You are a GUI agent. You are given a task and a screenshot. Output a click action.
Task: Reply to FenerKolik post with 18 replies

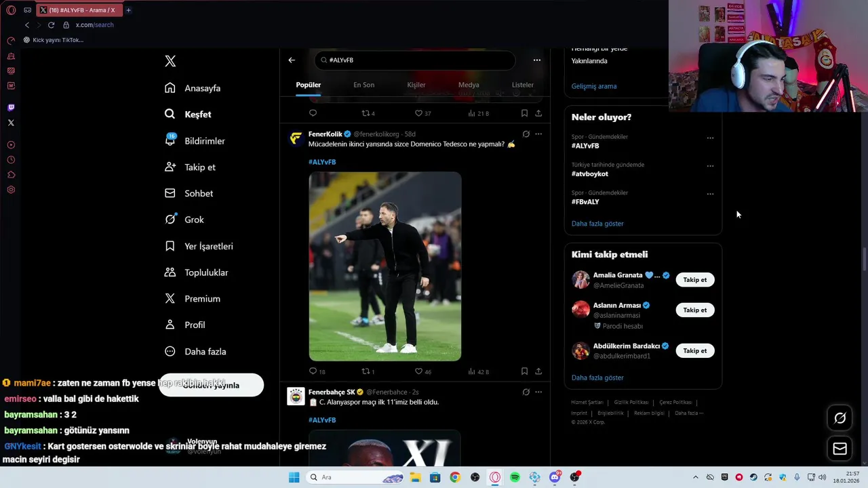pyautogui.click(x=317, y=371)
